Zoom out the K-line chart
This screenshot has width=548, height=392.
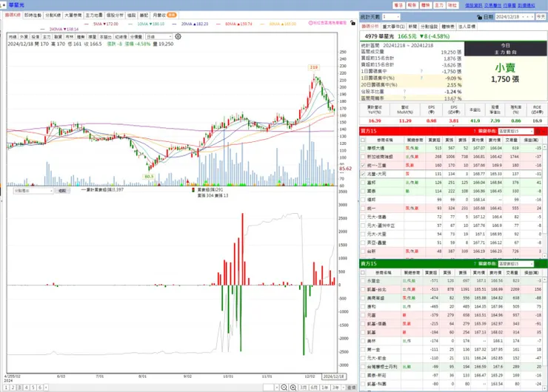pyautogui.click(x=284, y=388)
